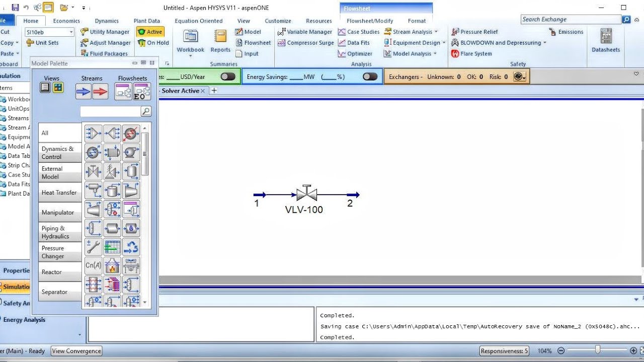Launch the Flare System tool

pos(471,54)
